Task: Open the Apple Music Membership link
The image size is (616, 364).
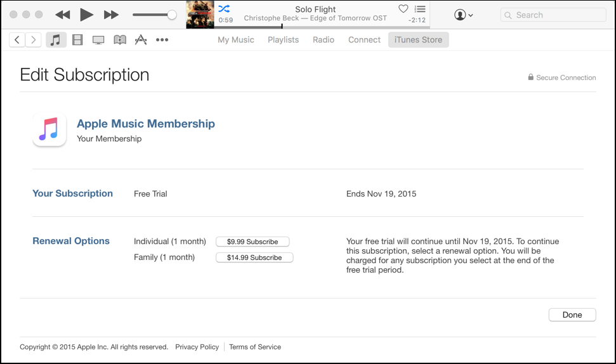Action: pyautogui.click(x=146, y=124)
